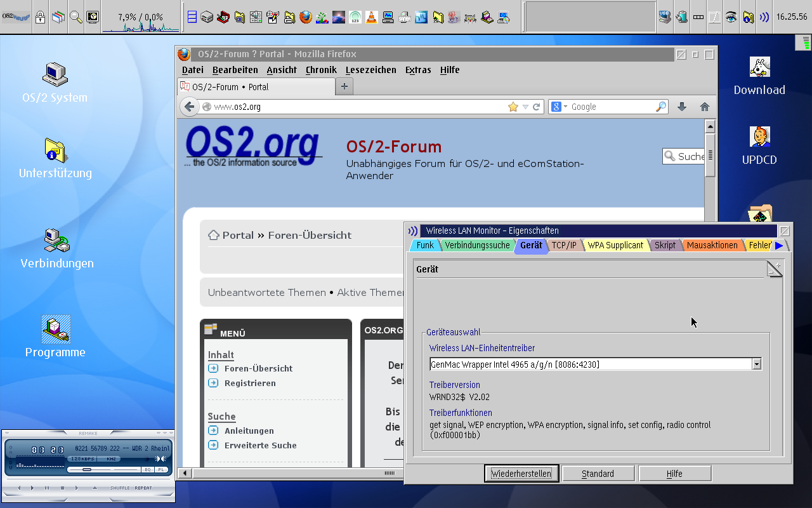Go to Firefox home page icon
Viewport: 812px width, 508px height.
pos(704,107)
